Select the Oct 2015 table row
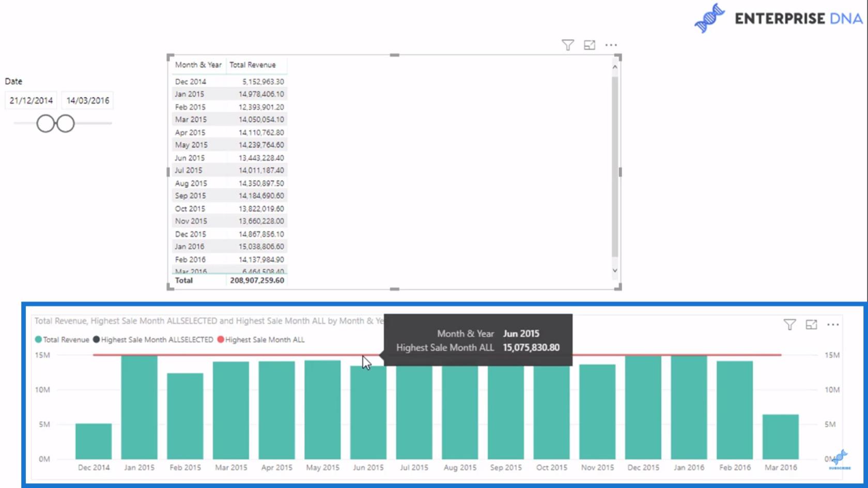 coord(229,209)
